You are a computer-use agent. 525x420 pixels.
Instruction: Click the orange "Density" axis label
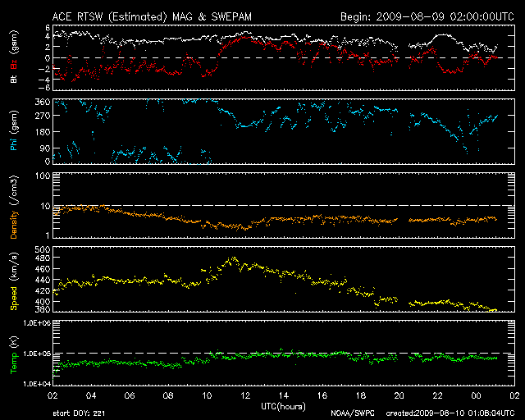coord(14,225)
